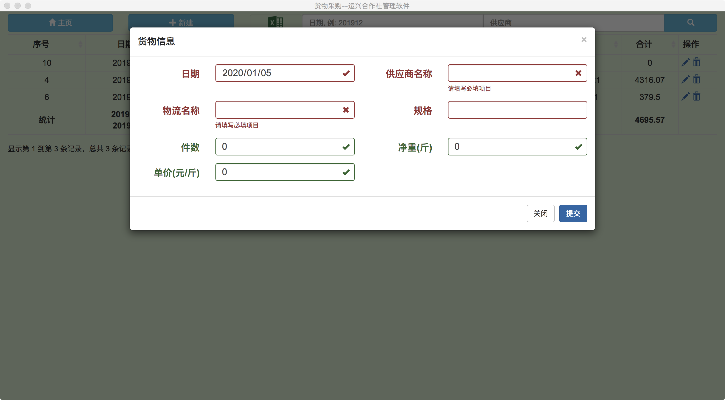Screen dimensions: 725x400
Task: Close the 货物信息 dialog with the X
Action: pos(584,40)
